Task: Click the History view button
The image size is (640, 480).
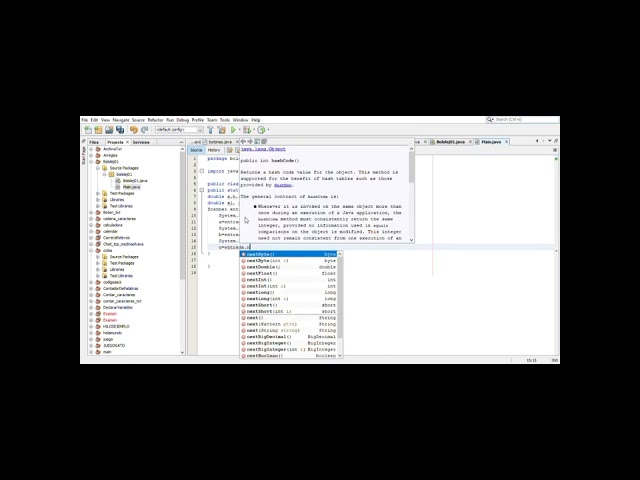Action: [214, 150]
